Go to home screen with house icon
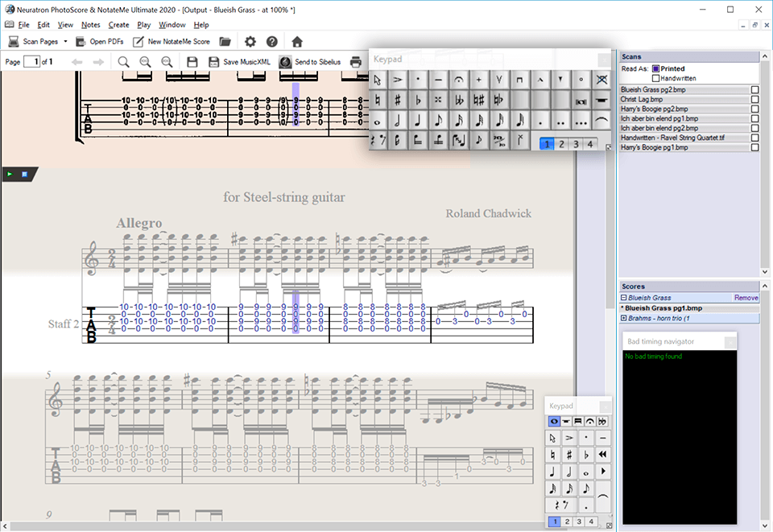 (297, 41)
